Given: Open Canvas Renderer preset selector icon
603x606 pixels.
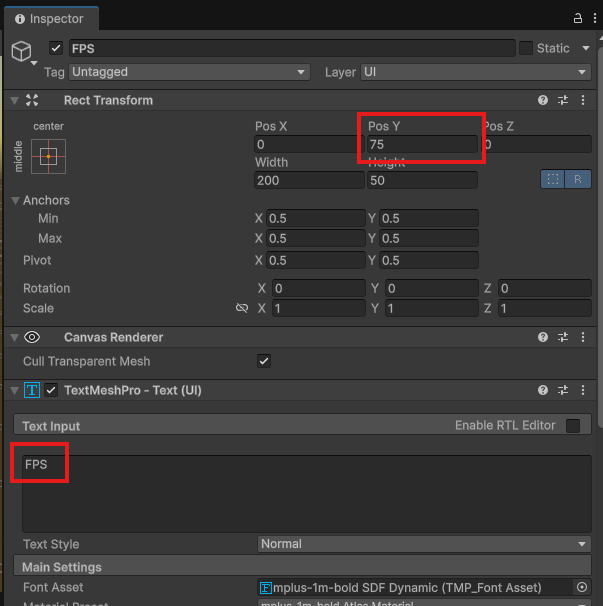Looking at the screenshot, I should click(563, 338).
